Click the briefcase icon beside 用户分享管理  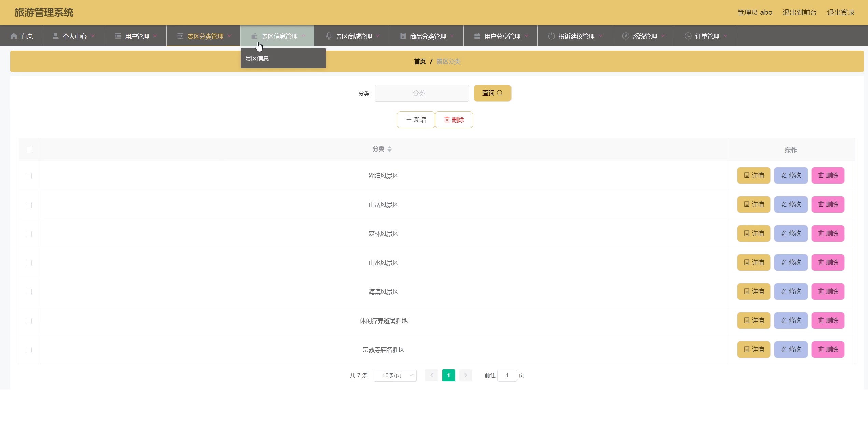pyautogui.click(x=477, y=36)
